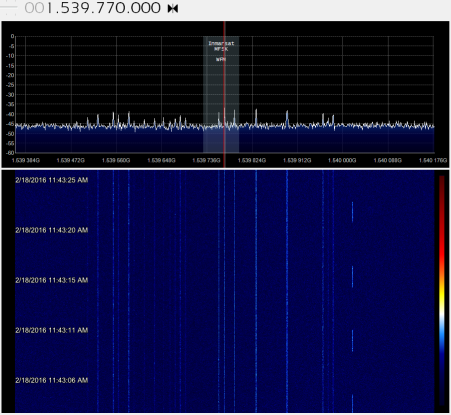Click the waterfall color gradient bar

click(442, 291)
